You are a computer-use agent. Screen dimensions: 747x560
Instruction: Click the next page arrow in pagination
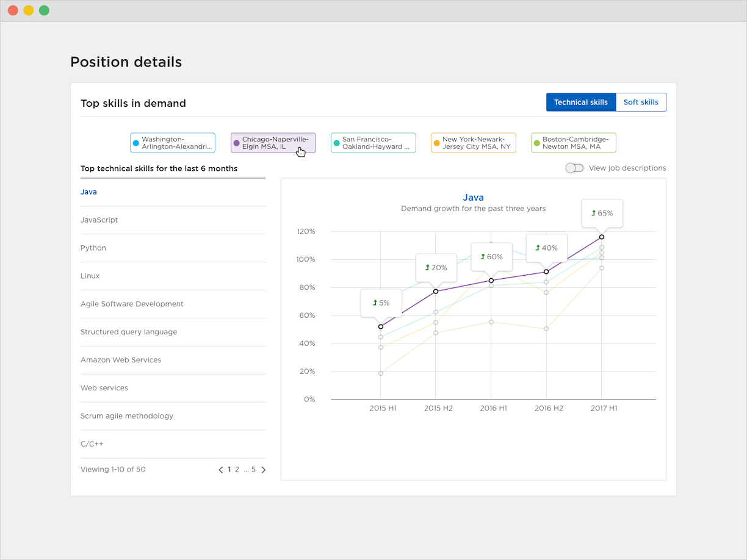tap(264, 470)
